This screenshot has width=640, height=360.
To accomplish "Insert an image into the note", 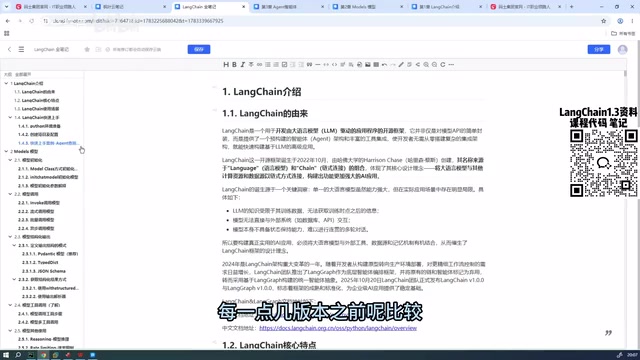I will 368,64.
